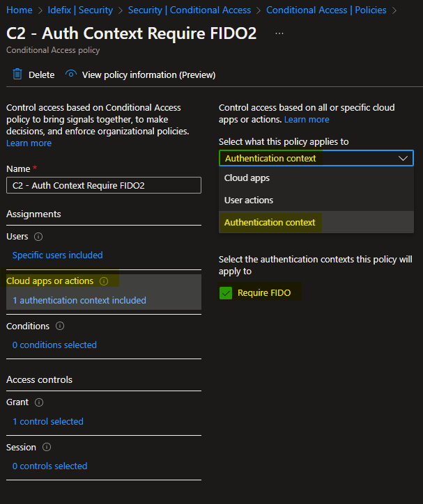Viewport: 423px width, 504px height.
Task: Open 0 conditions selected link
Action: click(54, 345)
